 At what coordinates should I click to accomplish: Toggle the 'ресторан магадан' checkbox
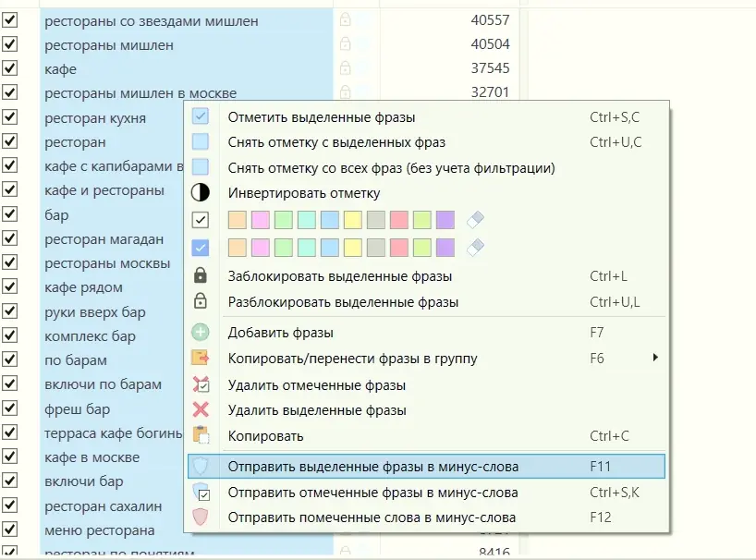9,237
